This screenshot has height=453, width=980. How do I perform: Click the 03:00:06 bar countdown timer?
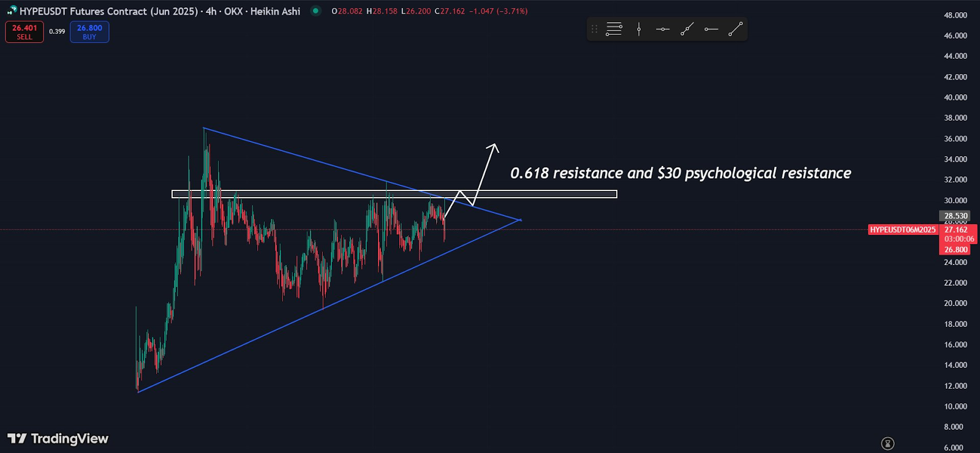point(959,239)
